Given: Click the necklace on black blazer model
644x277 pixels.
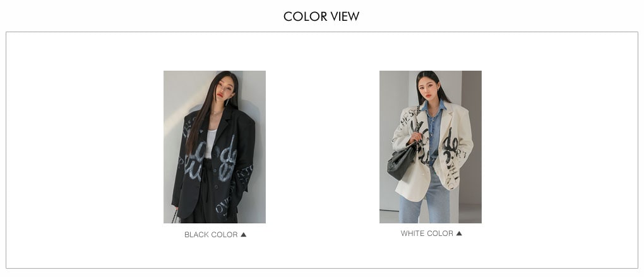Looking at the screenshot, I should point(217,112).
